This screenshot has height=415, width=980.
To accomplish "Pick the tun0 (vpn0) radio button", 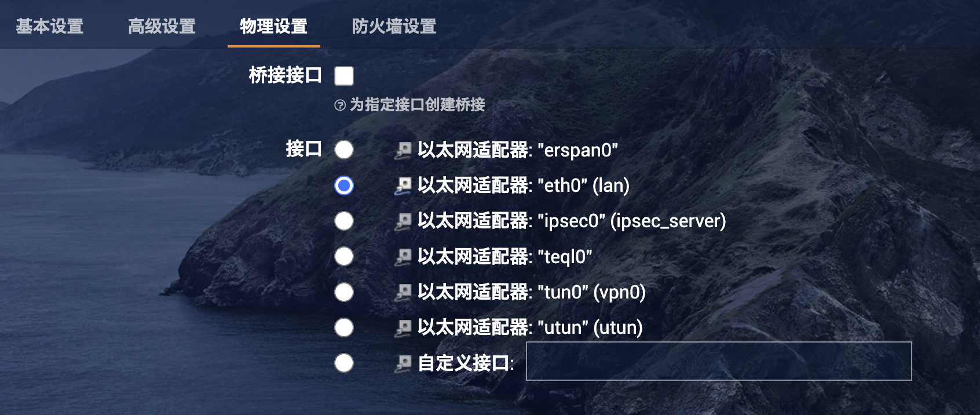I will (x=344, y=292).
